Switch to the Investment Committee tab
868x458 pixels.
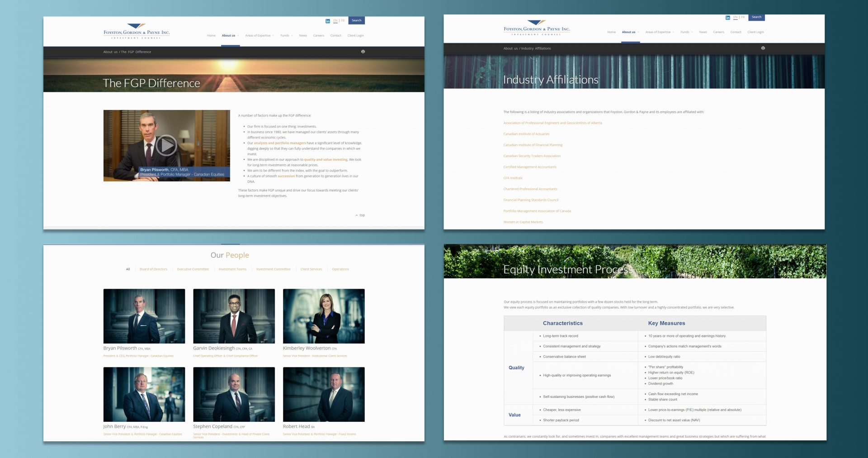click(x=273, y=269)
